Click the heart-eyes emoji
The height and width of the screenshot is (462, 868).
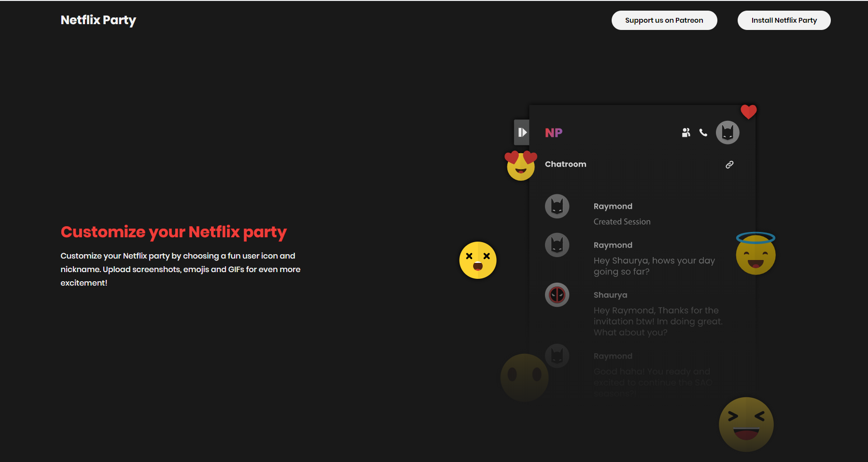521,166
